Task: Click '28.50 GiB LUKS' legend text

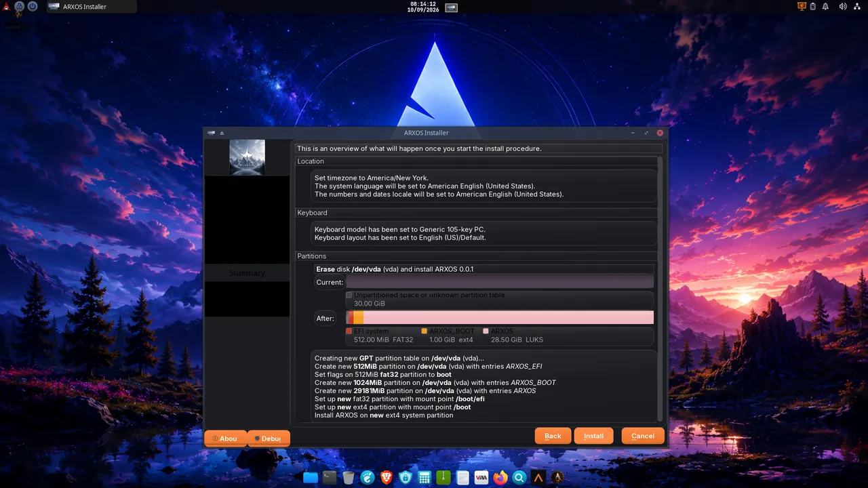Action: click(517, 340)
